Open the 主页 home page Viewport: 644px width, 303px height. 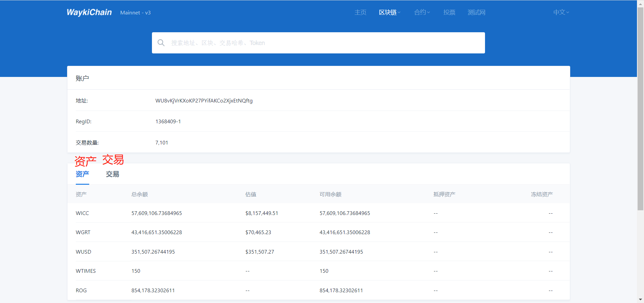[x=360, y=12]
